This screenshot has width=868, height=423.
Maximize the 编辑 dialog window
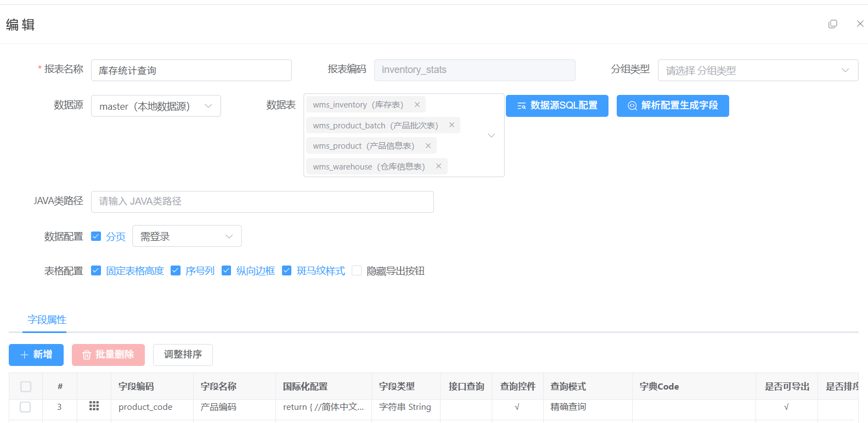[x=832, y=24]
